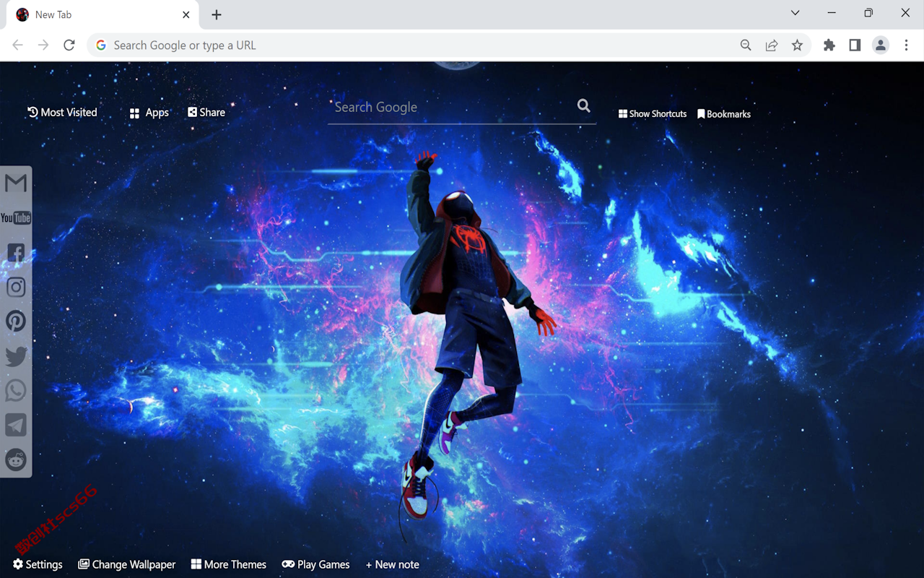Open a new browser tab
Viewport: 924px width, 578px height.
(x=217, y=14)
